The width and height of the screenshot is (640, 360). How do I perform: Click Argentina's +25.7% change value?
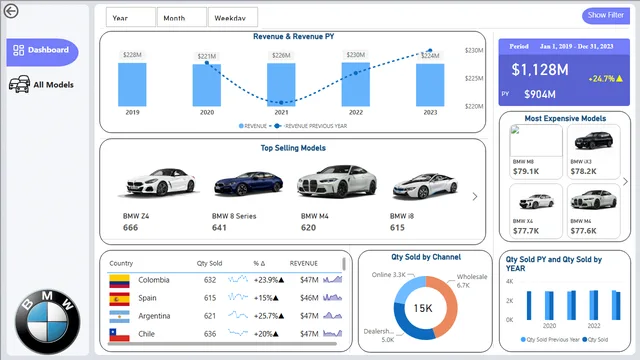pos(269,316)
